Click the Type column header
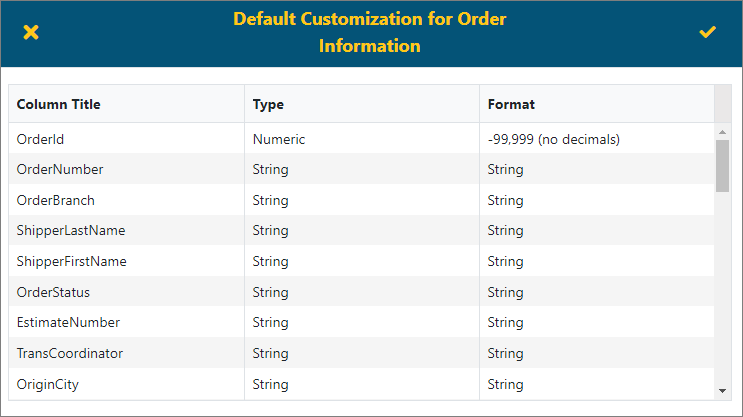This screenshot has height=417, width=743. [268, 104]
